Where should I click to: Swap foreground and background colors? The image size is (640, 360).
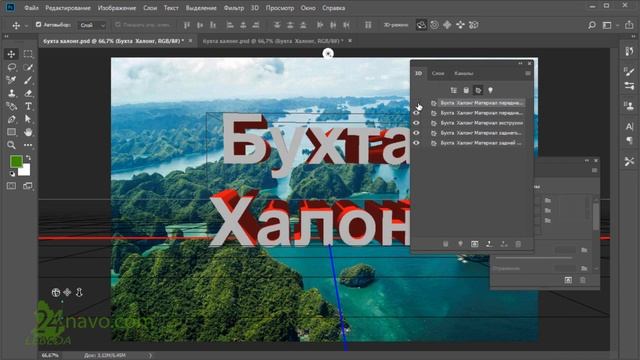pos(28,158)
